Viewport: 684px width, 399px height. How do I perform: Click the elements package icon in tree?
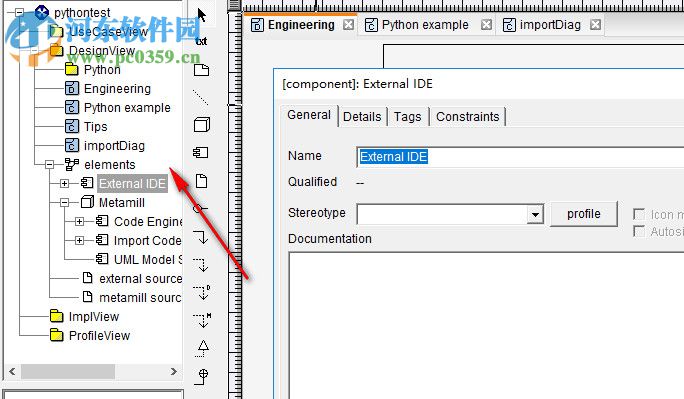pos(72,164)
